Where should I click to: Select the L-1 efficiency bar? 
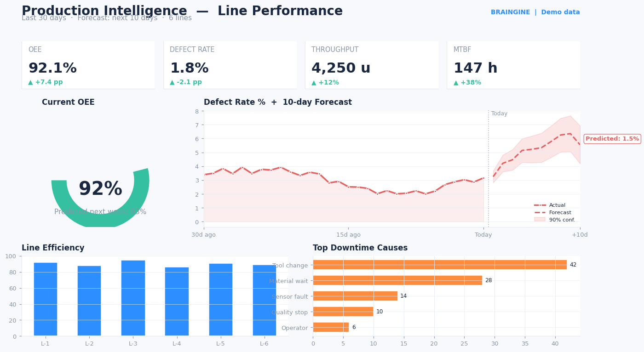(45, 299)
